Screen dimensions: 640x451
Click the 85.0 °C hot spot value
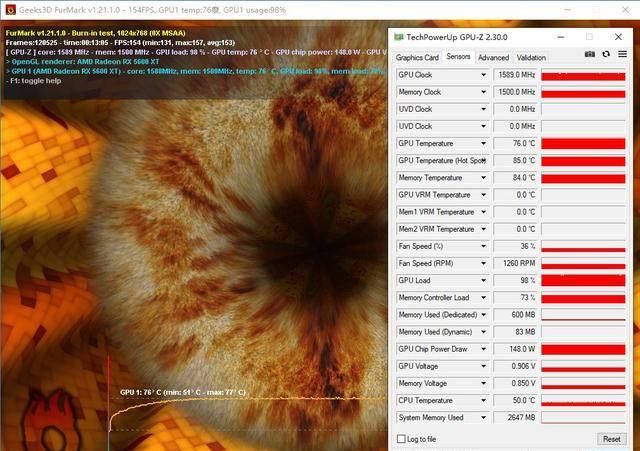point(515,160)
